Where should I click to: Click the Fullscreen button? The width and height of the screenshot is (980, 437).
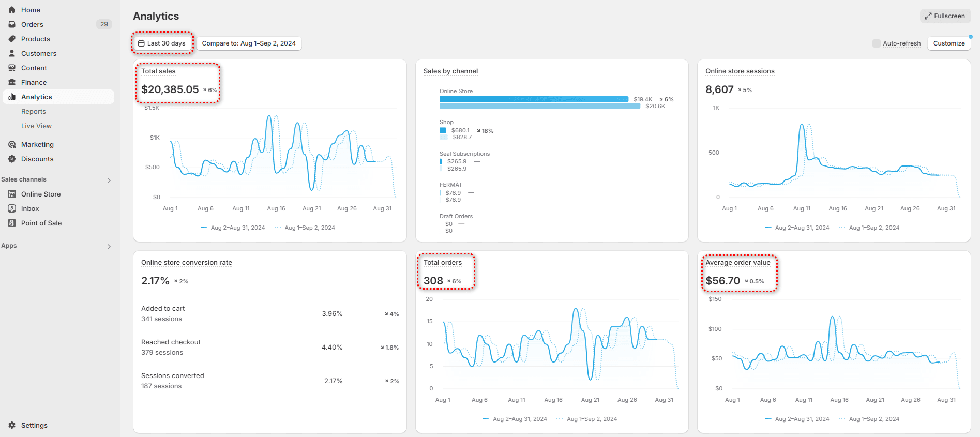(945, 16)
